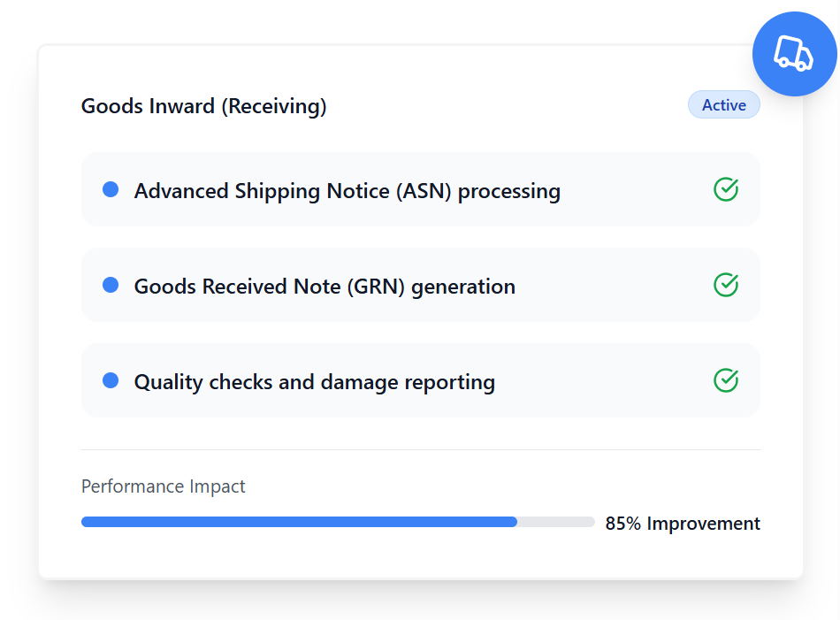The height and width of the screenshot is (620, 840).
Task: Select the Advanced Shipping Notice processing item
Action: tap(347, 191)
